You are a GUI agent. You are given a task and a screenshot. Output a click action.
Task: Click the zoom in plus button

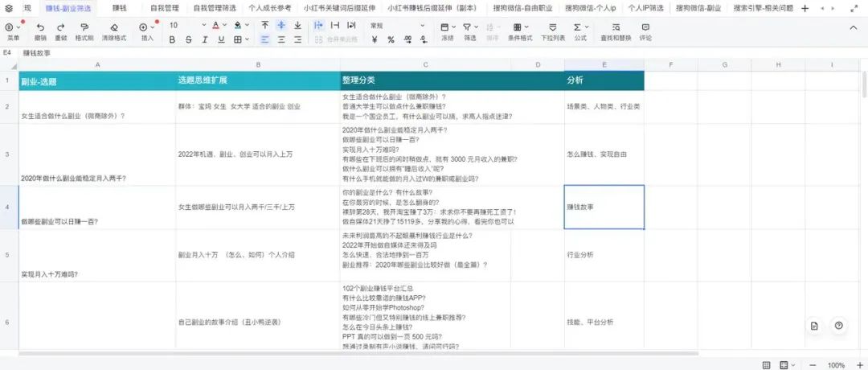pos(860,364)
